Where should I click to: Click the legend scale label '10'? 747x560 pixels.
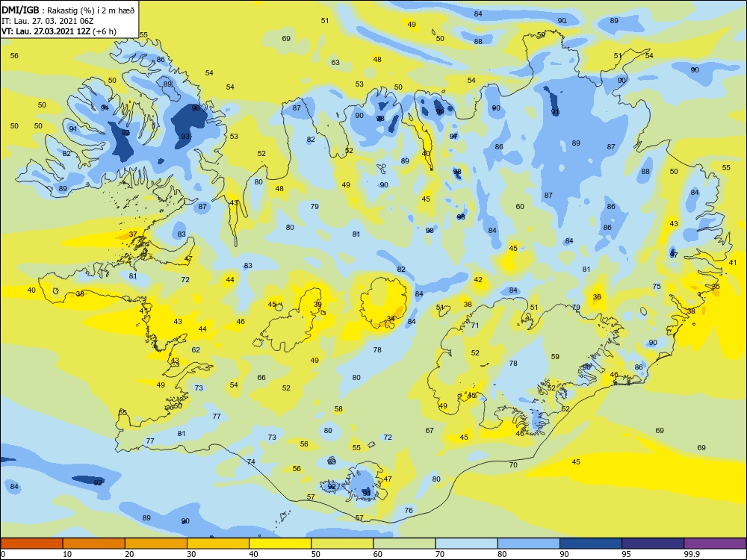coord(66,554)
